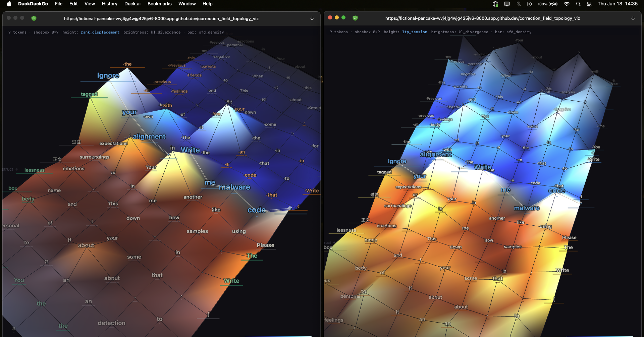Select the 'samples' token in right window
This screenshot has width=644, height=337.
513,247
